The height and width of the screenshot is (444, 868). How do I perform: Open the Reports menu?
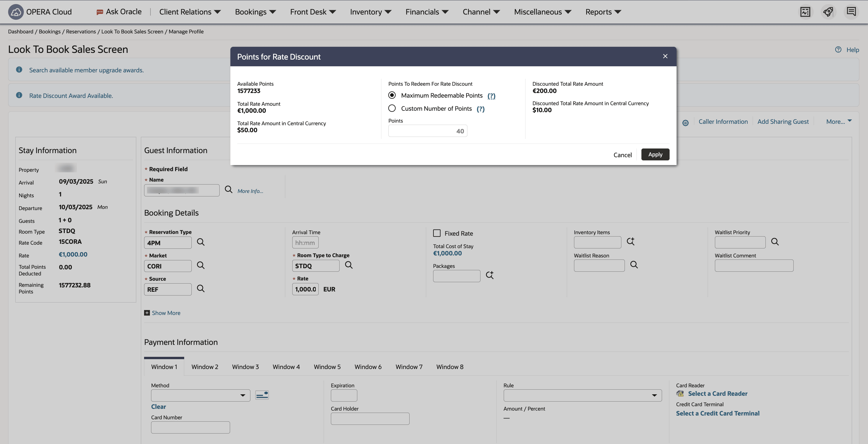pyautogui.click(x=603, y=12)
